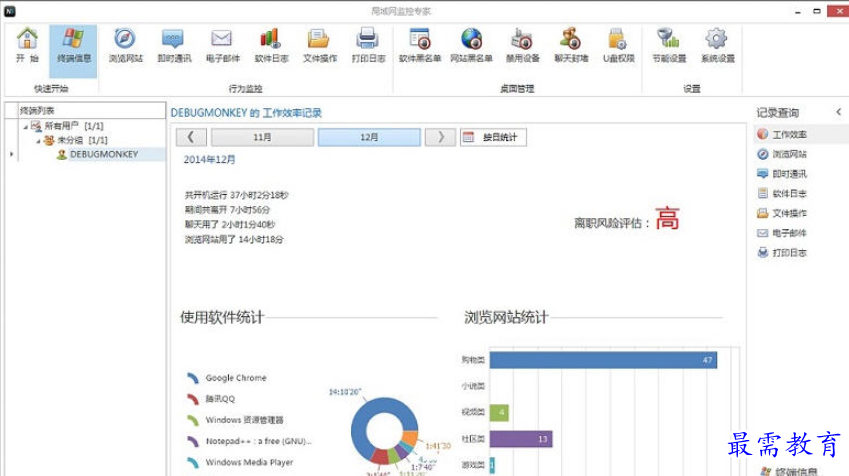
Task: Open 网站黑名单 website blacklist icon
Action: click(x=471, y=45)
